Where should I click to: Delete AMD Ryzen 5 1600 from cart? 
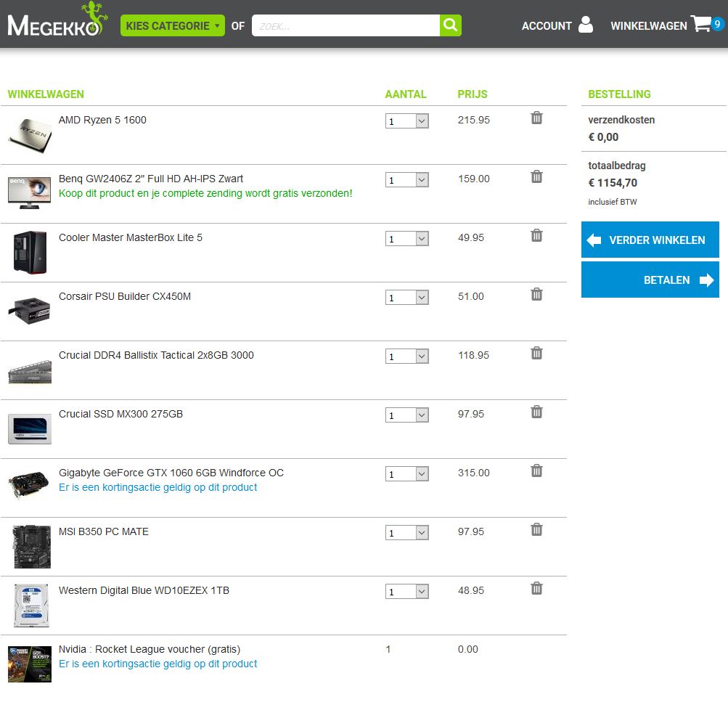click(x=536, y=118)
